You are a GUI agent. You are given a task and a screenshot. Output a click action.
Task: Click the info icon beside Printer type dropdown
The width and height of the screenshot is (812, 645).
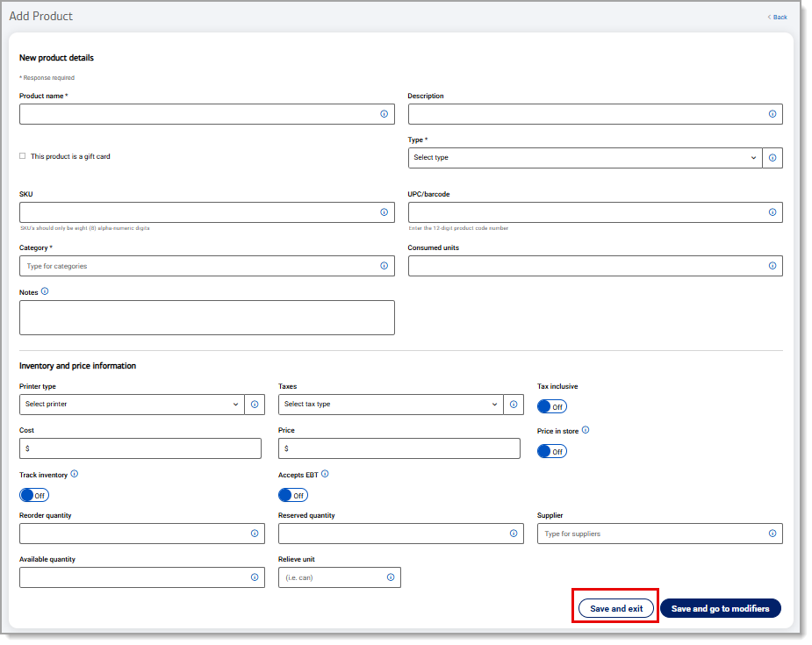[x=255, y=405]
